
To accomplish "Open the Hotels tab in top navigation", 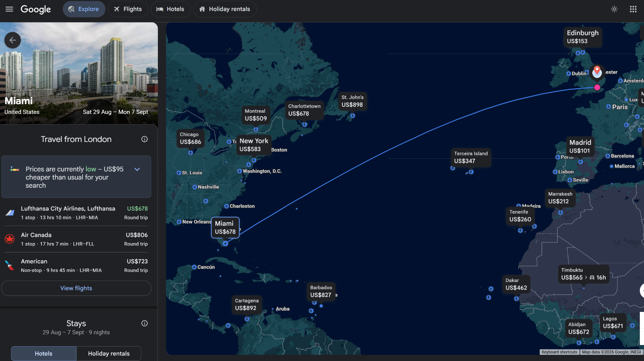I will pyautogui.click(x=170, y=9).
